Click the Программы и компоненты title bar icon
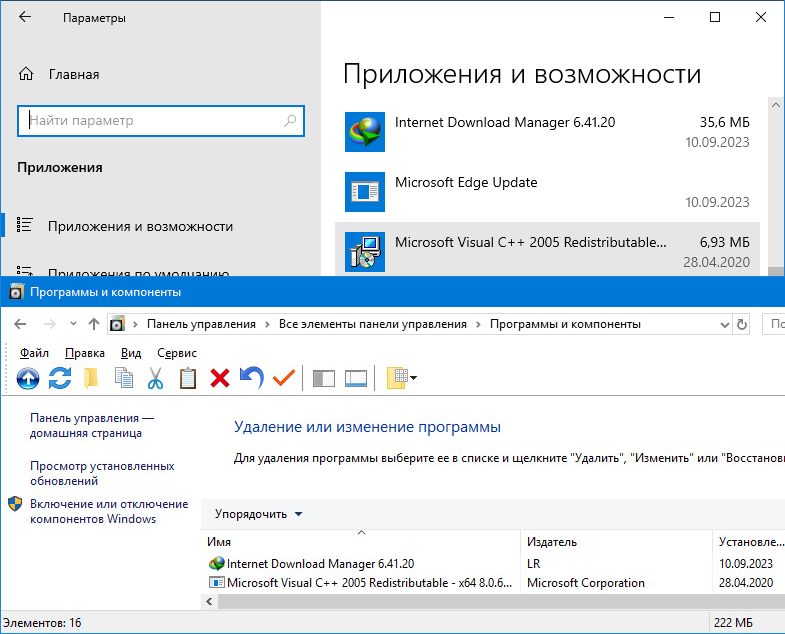The width and height of the screenshot is (785, 634). 17,292
